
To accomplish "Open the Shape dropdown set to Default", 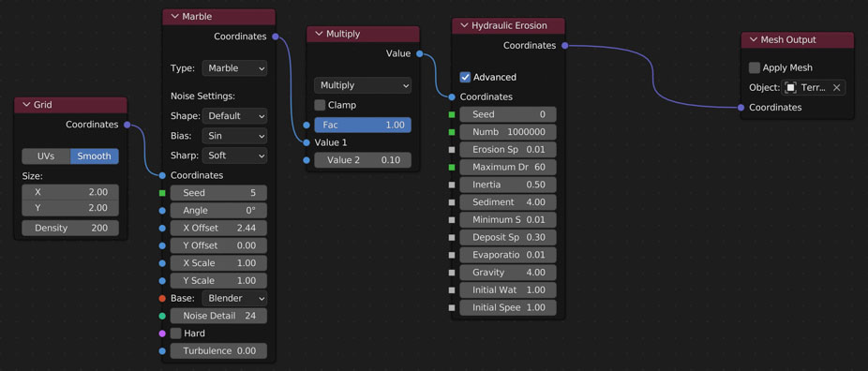I will click(234, 116).
